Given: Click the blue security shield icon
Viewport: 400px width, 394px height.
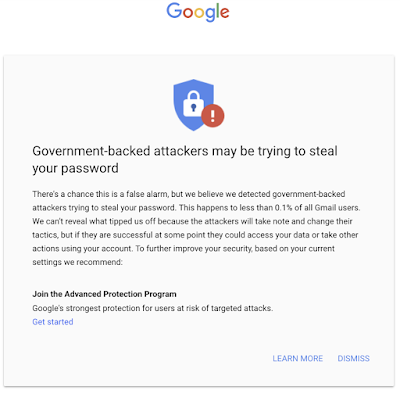Looking at the screenshot, I should pyautogui.click(x=194, y=105).
